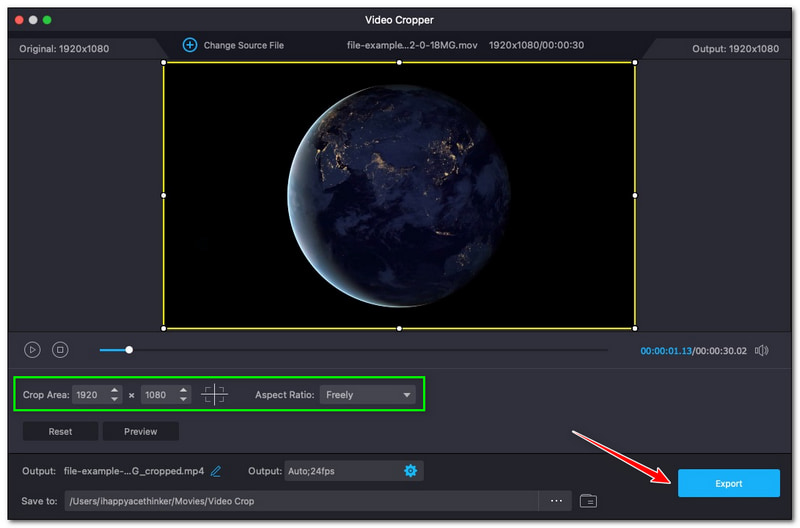
Task: Click the left-middle crop handle
Action: coord(164,195)
